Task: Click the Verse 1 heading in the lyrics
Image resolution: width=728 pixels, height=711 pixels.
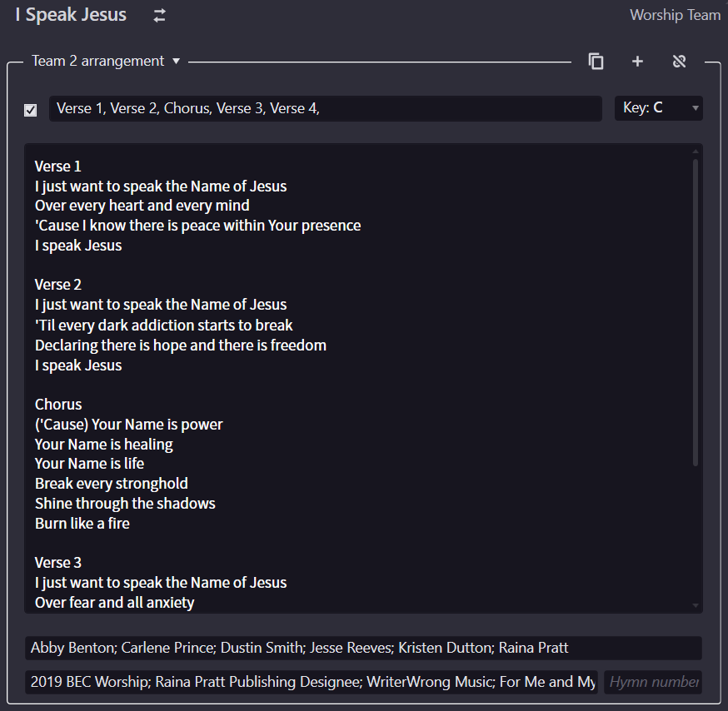Action: 58,167
